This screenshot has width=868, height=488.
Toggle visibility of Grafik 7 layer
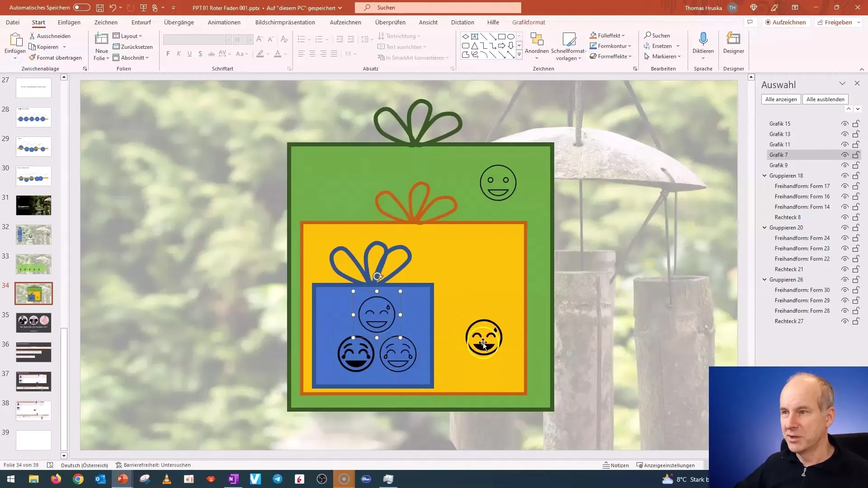pos(845,155)
